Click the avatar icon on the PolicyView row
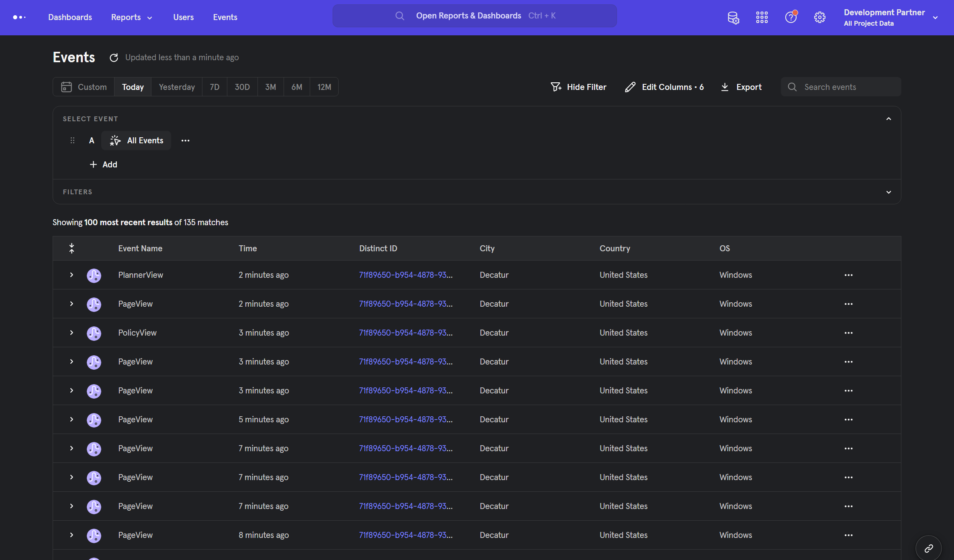 [94, 333]
